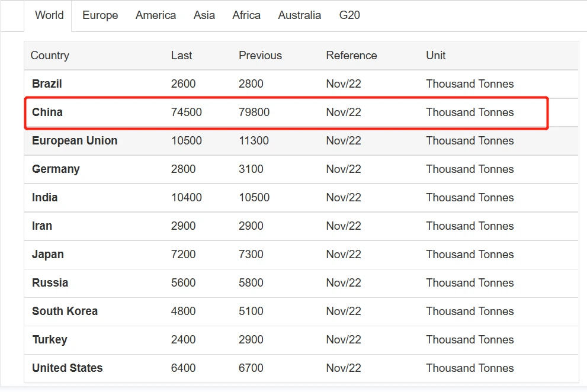The width and height of the screenshot is (587, 392).
Task: Open the Japan country link
Action: coord(47,255)
